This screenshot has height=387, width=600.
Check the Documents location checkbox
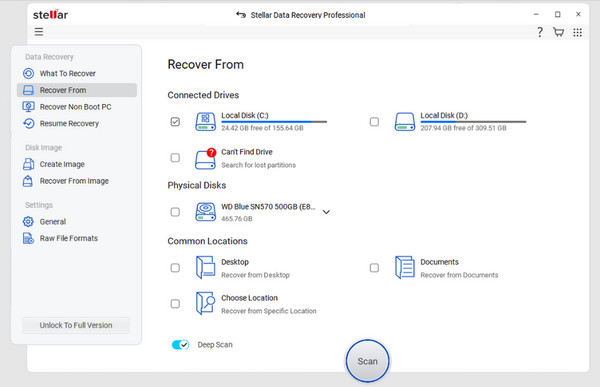click(374, 268)
